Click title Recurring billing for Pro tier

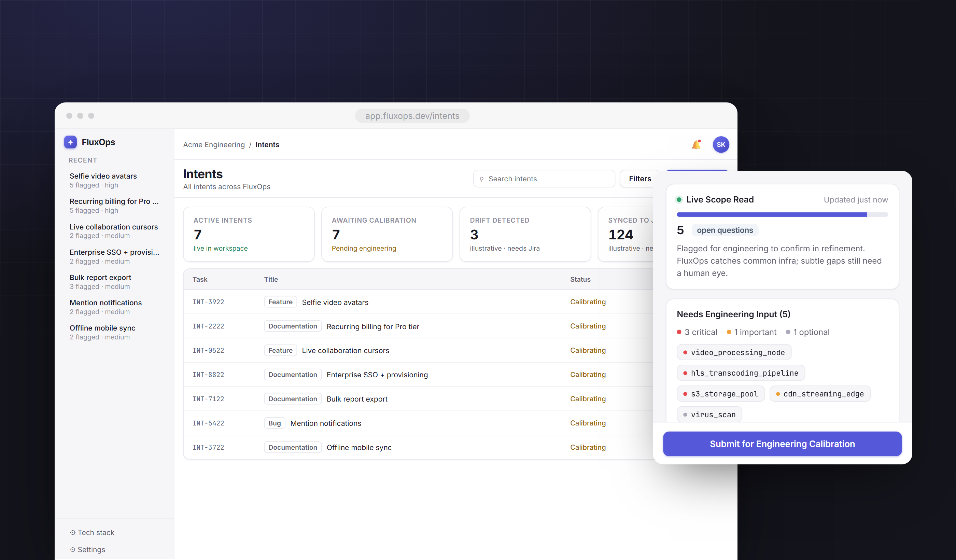pos(373,326)
